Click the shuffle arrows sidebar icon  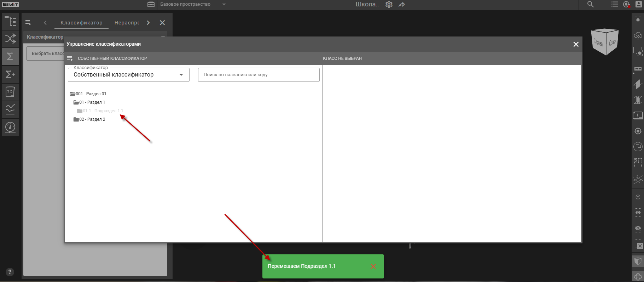coord(10,39)
